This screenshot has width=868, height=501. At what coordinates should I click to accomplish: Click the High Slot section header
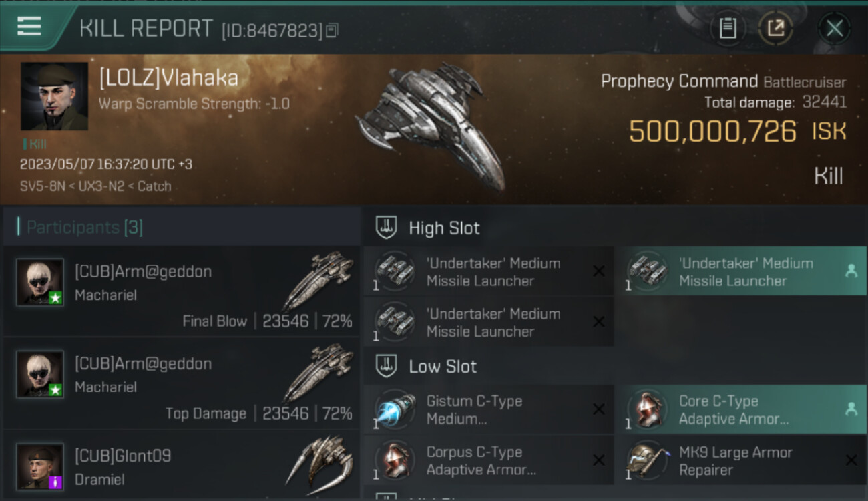click(444, 228)
